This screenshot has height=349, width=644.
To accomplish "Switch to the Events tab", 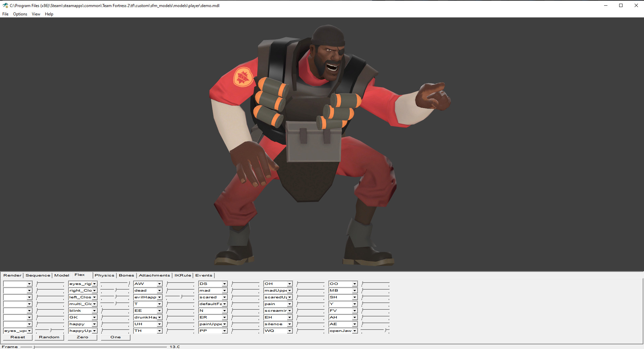I will (x=204, y=276).
